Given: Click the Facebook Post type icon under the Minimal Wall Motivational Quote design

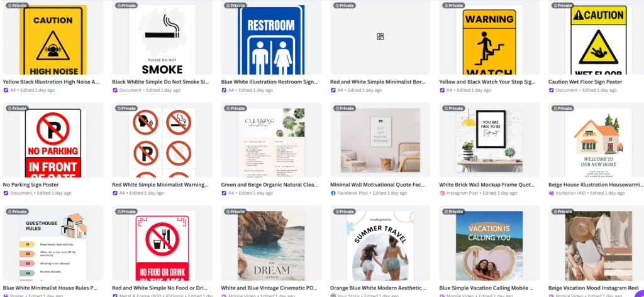Looking at the screenshot, I should pyautogui.click(x=333, y=193).
